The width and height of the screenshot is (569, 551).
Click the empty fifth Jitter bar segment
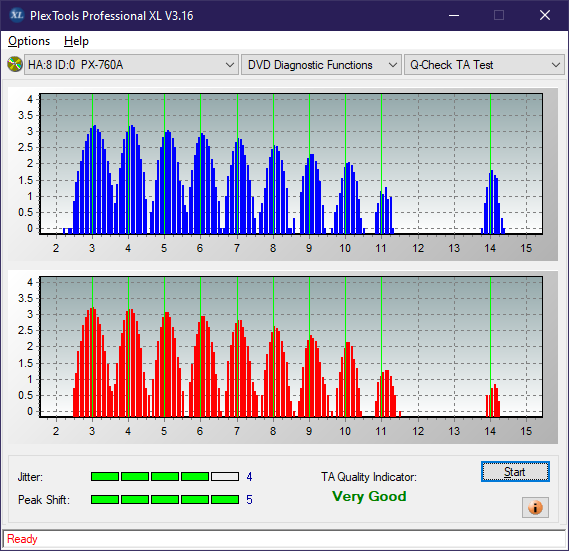pos(225,476)
